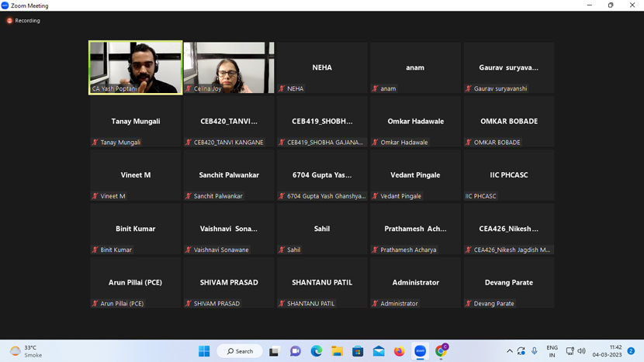This screenshot has width=644, height=362.
Task: Click the Recording indicator icon
Action: (x=9, y=21)
